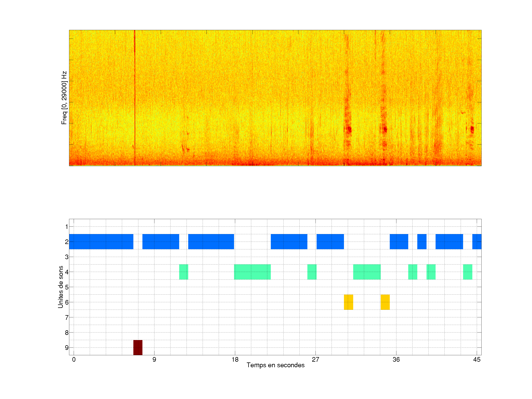Click the widest green block starting at 18 seconds
This screenshot has width=532, height=399.
252,272
